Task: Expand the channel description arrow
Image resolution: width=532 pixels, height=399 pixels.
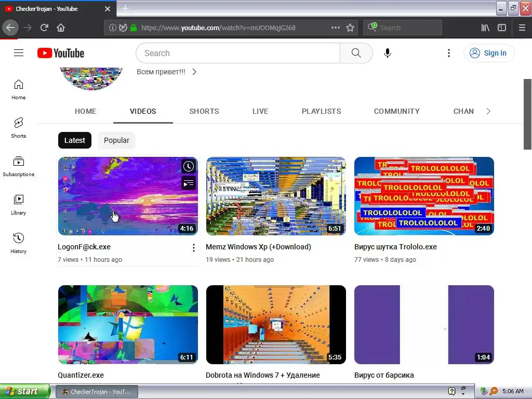Action: [194, 72]
